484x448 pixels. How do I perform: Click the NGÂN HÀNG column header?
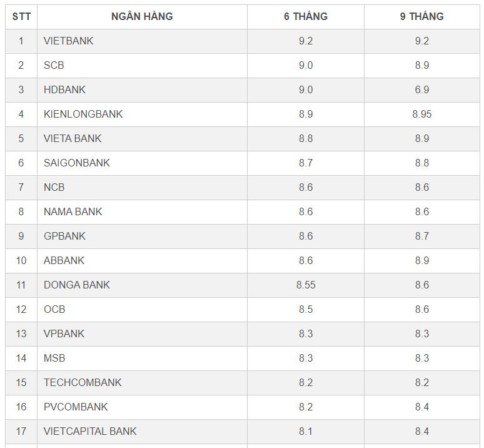coord(142,17)
